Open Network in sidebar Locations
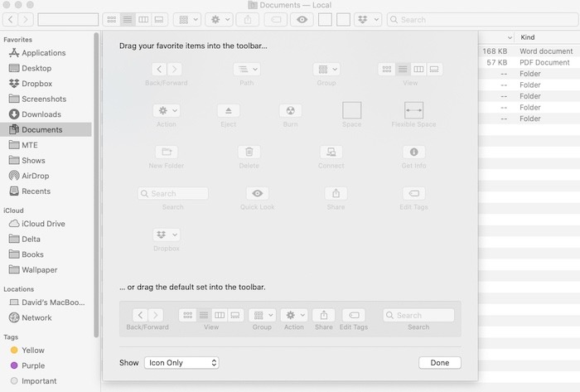The height and width of the screenshot is (392, 580). click(36, 317)
